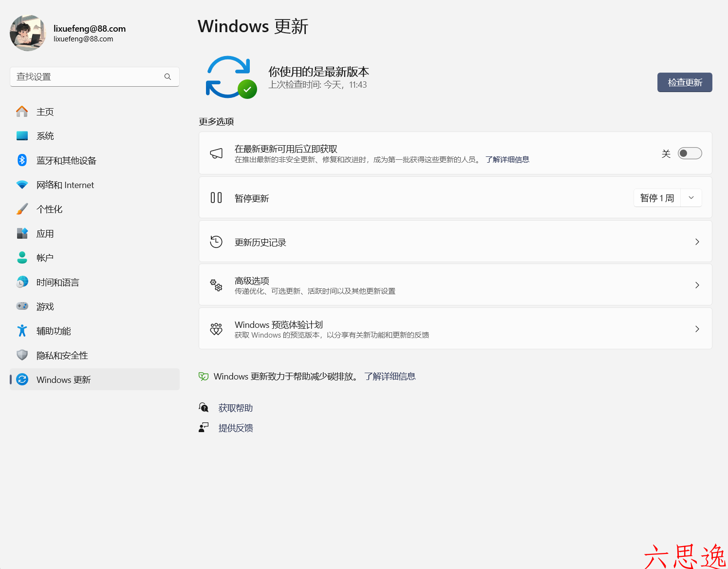Click the gamepad icon for 游戏

[x=22, y=306]
